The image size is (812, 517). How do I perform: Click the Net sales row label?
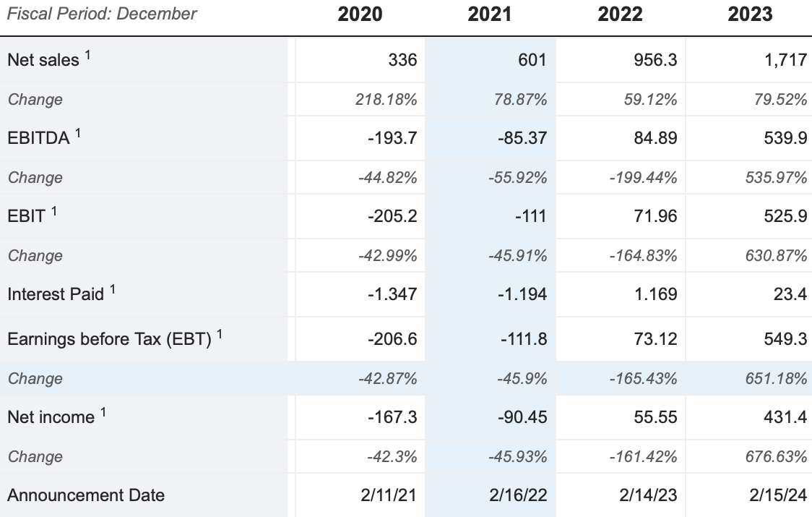(43, 60)
